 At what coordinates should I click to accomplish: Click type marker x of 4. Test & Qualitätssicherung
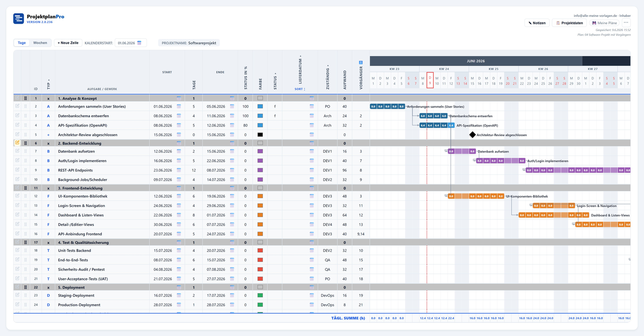[48, 243]
